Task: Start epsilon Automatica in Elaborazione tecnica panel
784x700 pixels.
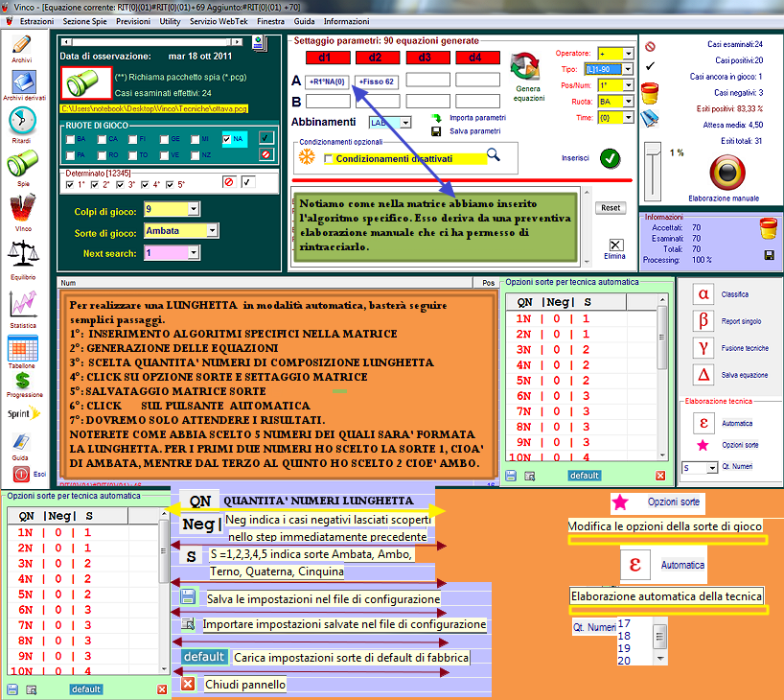Action: point(703,423)
